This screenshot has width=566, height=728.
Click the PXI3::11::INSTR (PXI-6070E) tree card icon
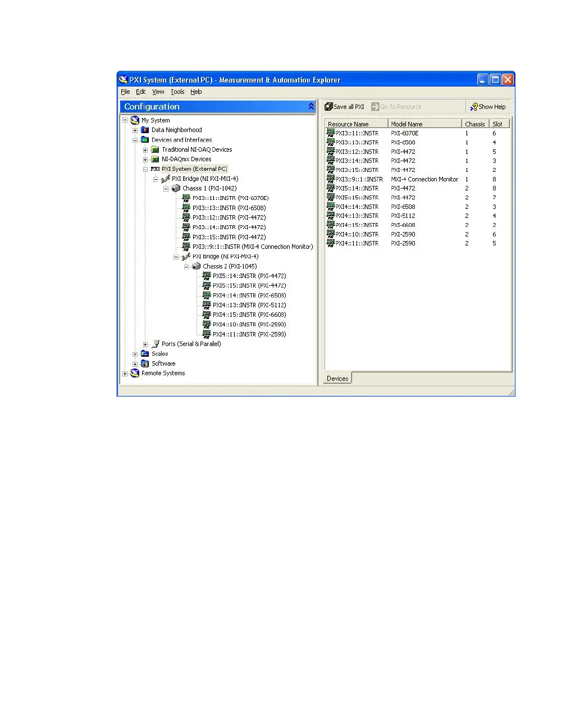[186, 198]
